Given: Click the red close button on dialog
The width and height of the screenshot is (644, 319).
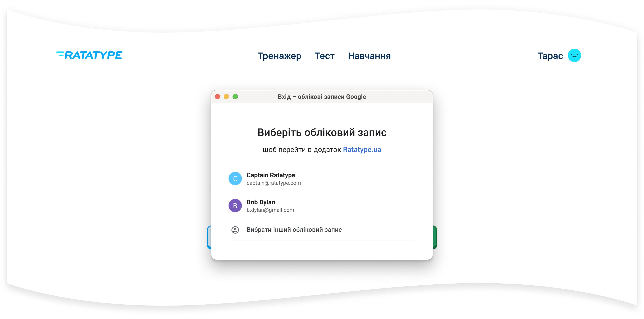Looking at the screenshot, I should [217, 97].
